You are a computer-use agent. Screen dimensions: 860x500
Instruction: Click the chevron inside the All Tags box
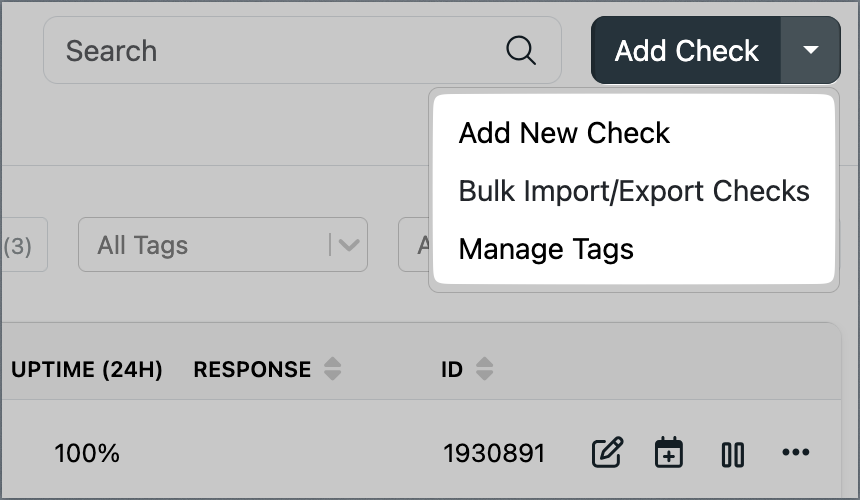coord(348,245)
